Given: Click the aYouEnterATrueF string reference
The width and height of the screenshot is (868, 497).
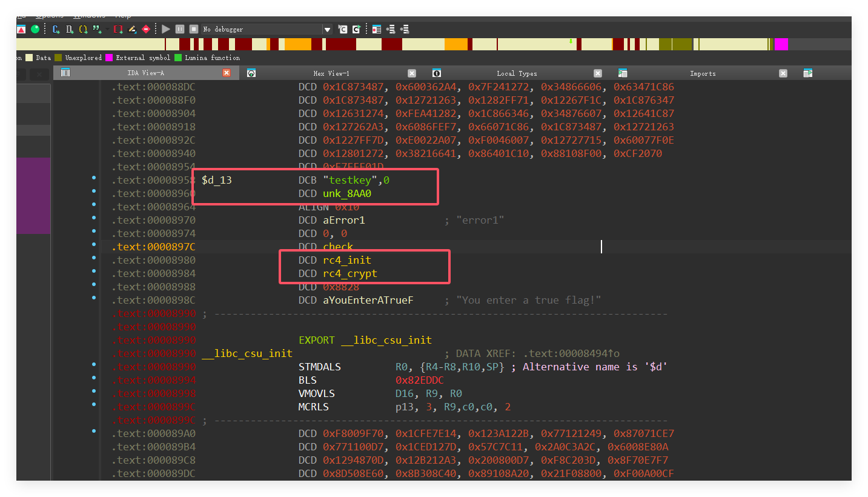Looking at the screenshot, I should (x=368, y=300).
